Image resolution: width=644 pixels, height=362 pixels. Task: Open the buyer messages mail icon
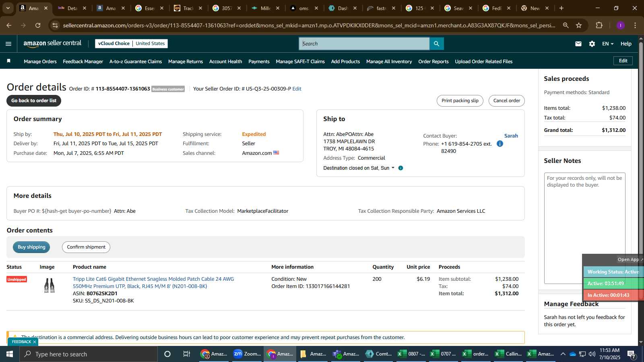point(578,44)
